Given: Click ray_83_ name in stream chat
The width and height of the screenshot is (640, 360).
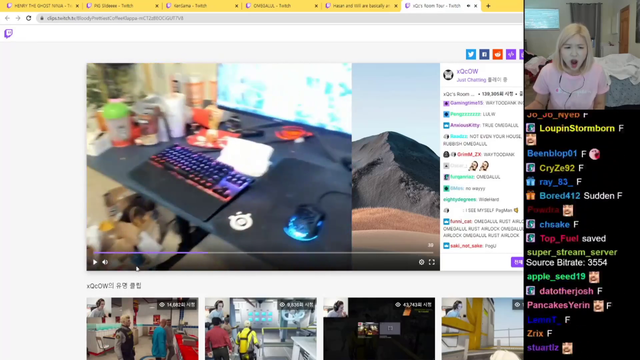Looking at the screenshot, I should click(556, 182).
